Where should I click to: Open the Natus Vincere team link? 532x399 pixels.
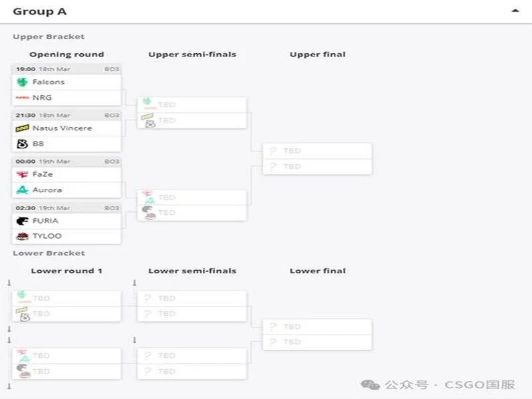point(62,128)
